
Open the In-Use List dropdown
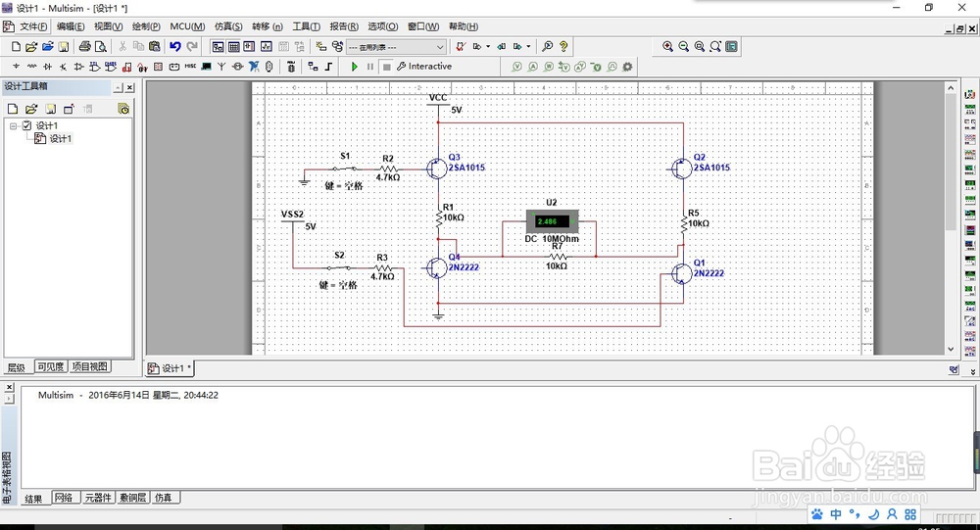tap(396, 47)
